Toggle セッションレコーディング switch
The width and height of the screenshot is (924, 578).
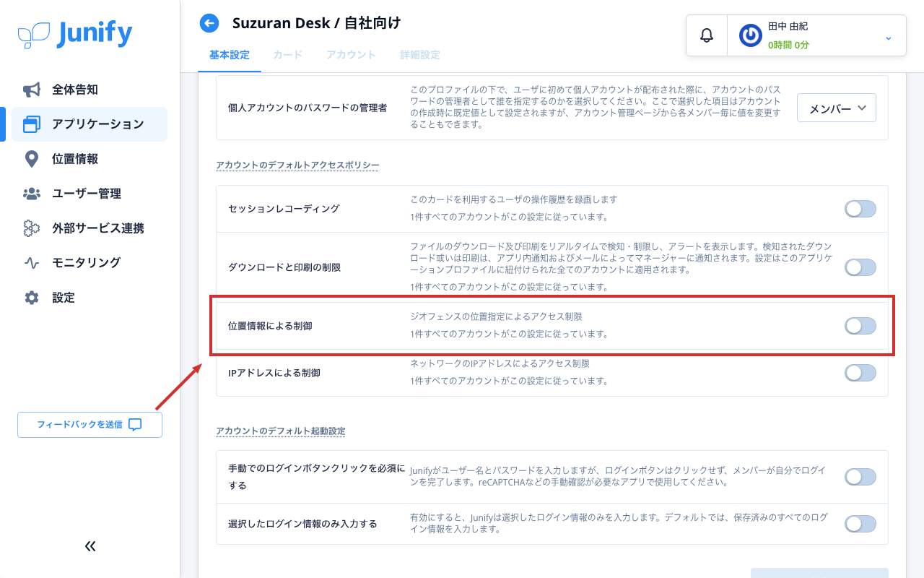[860, 209]
